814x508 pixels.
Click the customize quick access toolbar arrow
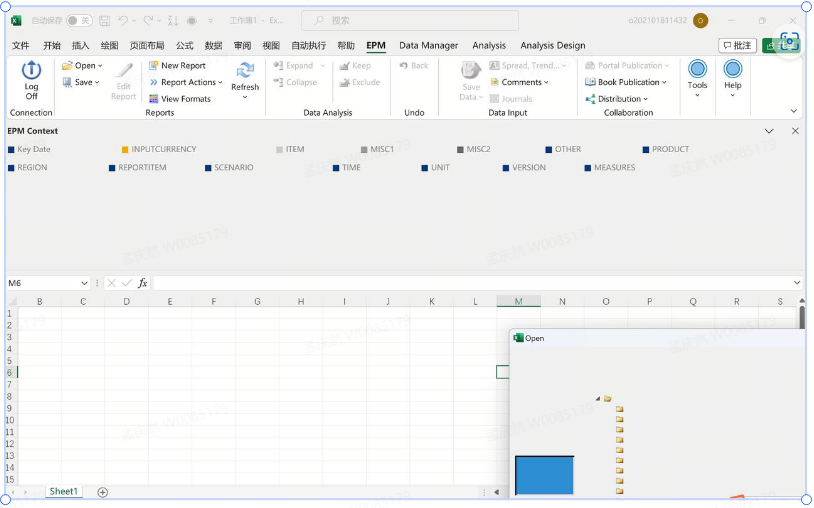(210, 21)
